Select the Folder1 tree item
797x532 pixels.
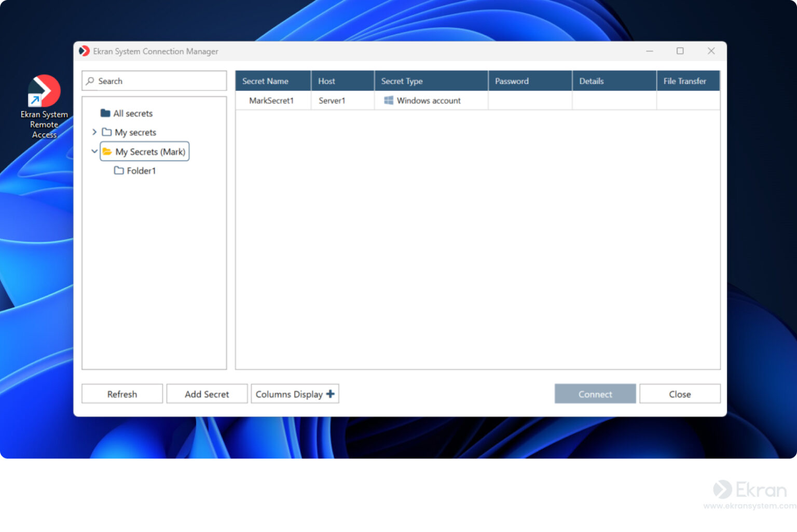click(x=141, y=170)
